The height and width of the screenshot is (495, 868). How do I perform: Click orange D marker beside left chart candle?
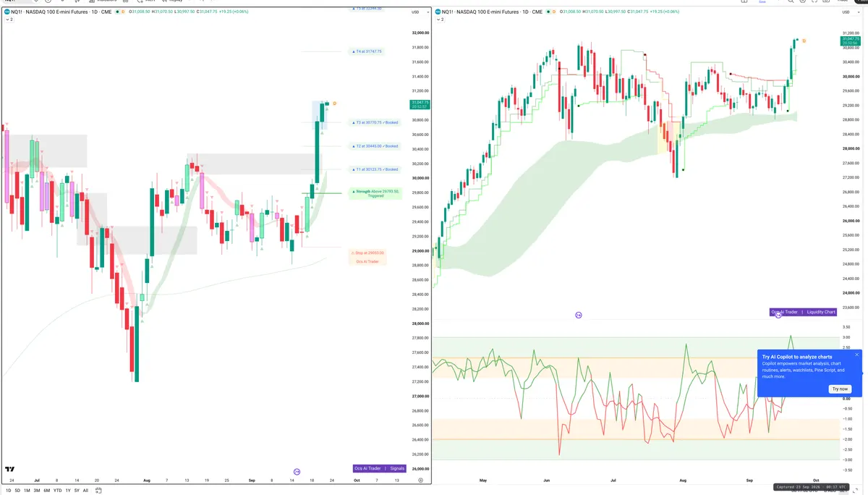tap(334, 103)
